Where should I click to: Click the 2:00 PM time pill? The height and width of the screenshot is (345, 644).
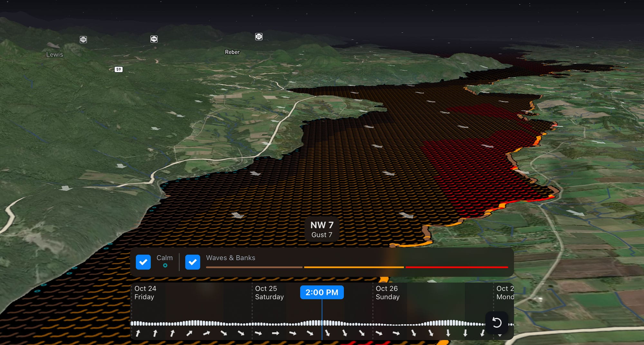point(322,292)
